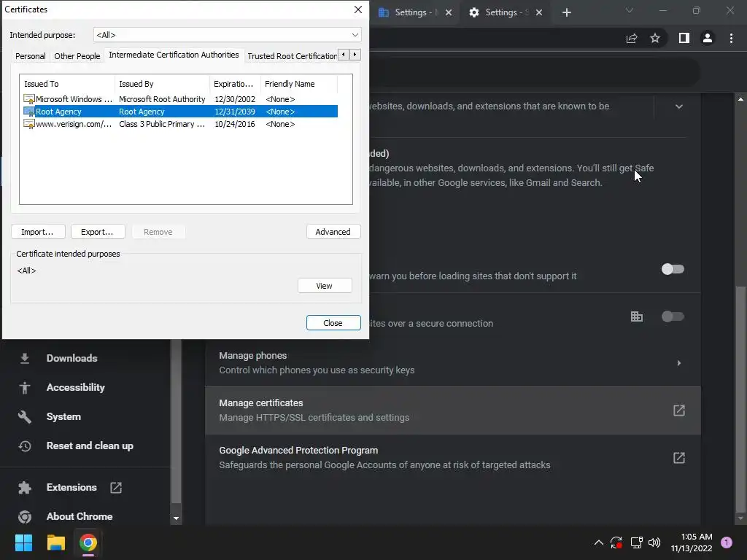Expand the Safe Browsing chevron row
Screen dimensions: 747x560
tap(679, 106)
